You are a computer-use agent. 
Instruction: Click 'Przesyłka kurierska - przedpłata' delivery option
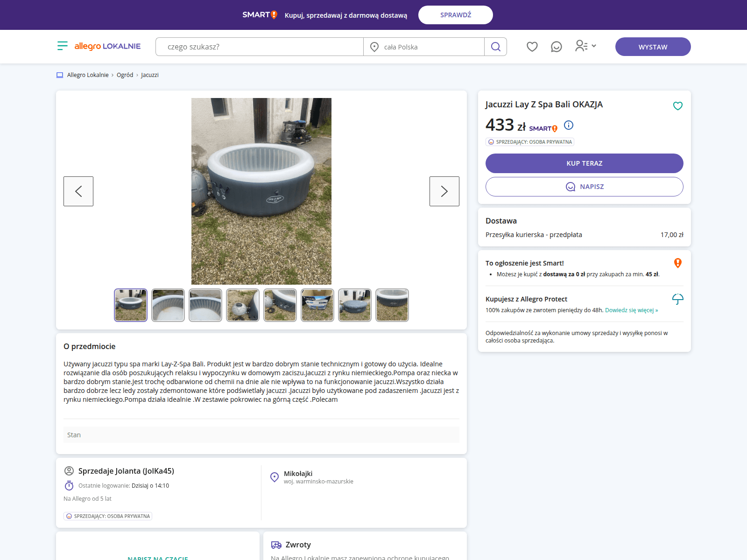coord(534,235)
